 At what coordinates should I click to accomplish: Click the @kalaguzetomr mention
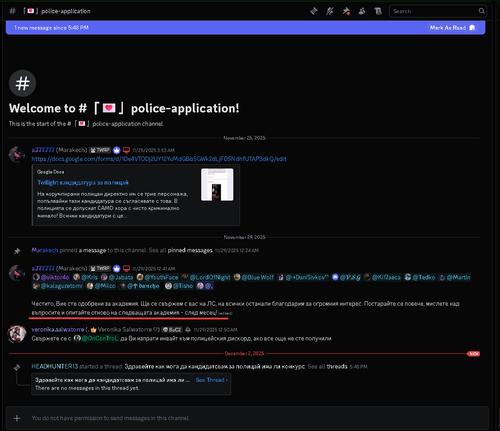(x=58, y=286)
